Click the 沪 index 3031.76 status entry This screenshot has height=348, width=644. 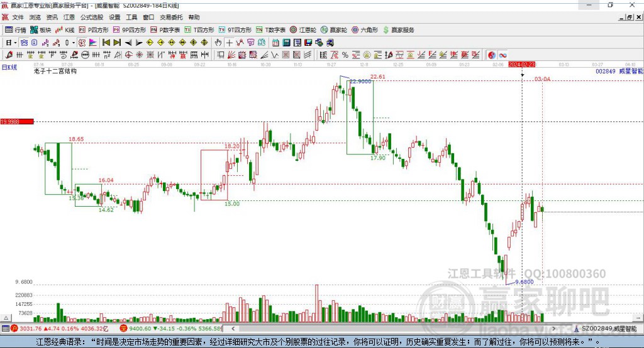click(60, 329)
